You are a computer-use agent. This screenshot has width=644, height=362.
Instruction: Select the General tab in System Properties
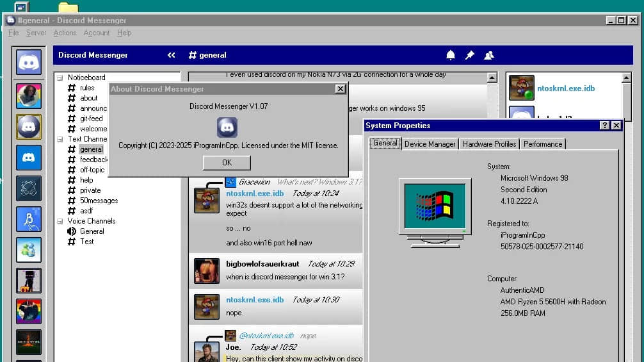(x=385, y=144)
